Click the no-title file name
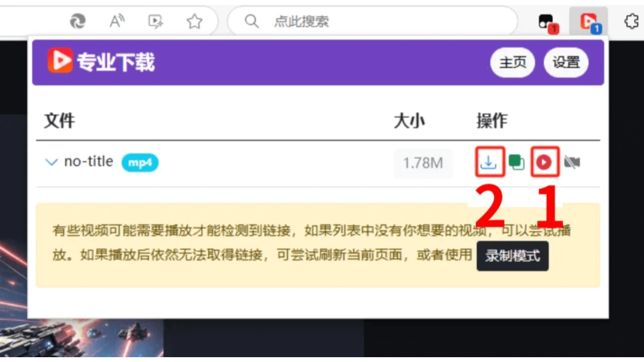 pos(89,161)
